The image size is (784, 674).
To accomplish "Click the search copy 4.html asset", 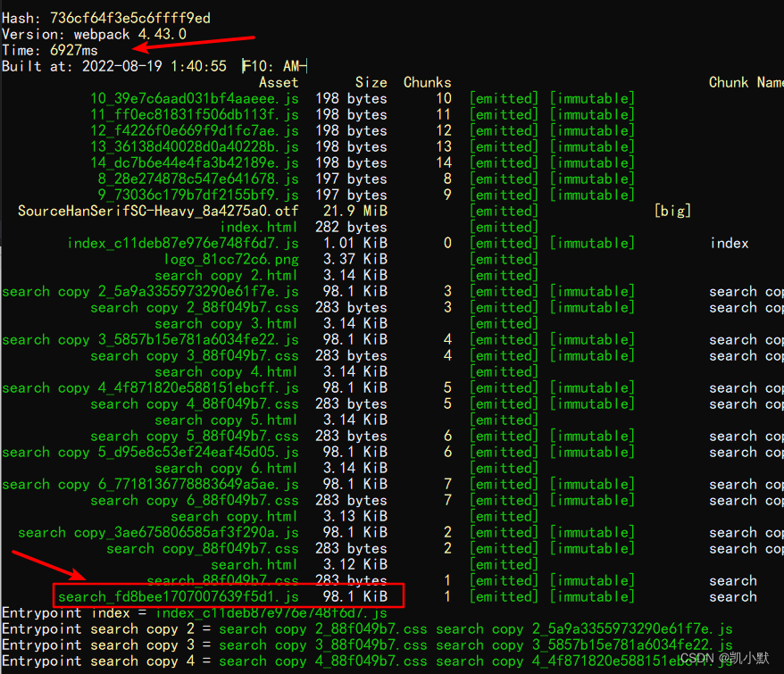I will pyautogui.click(x=226, y=371).
